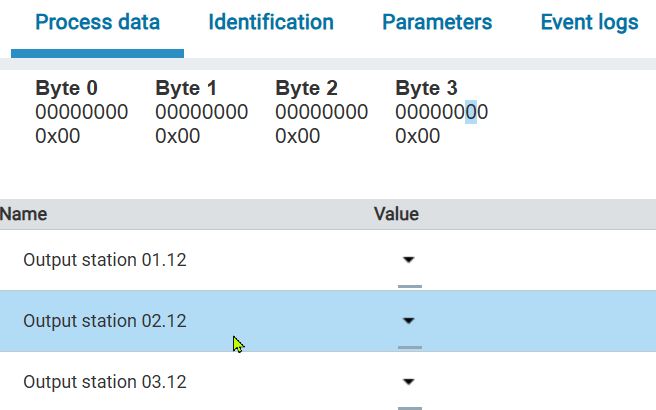Click the hex value under Byte 3
The image size is (656, 410).
click(x=417, y=136)
